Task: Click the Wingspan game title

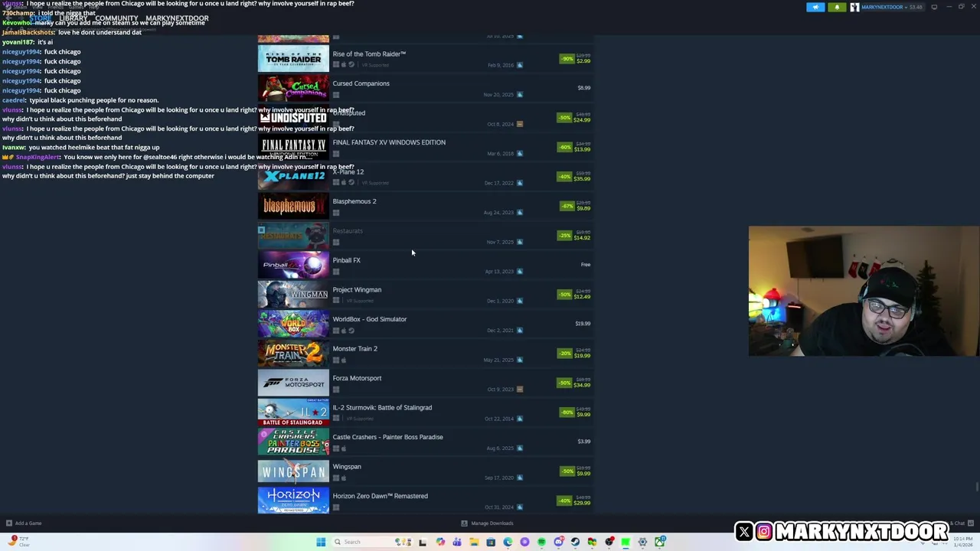Action: (x=347, y=467)
